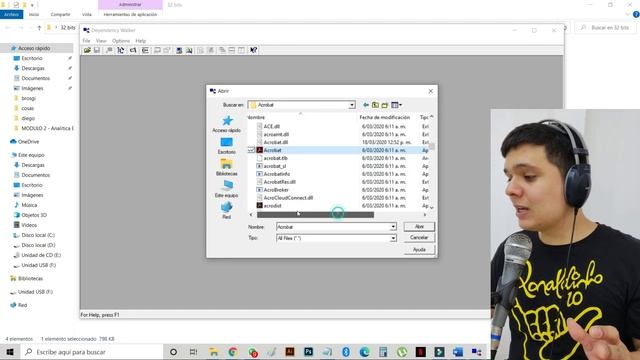This screenshot has height=360, width=640.
Task: Expand the Nombre filename dropdown arrow
Action: (x=393, y=227)
